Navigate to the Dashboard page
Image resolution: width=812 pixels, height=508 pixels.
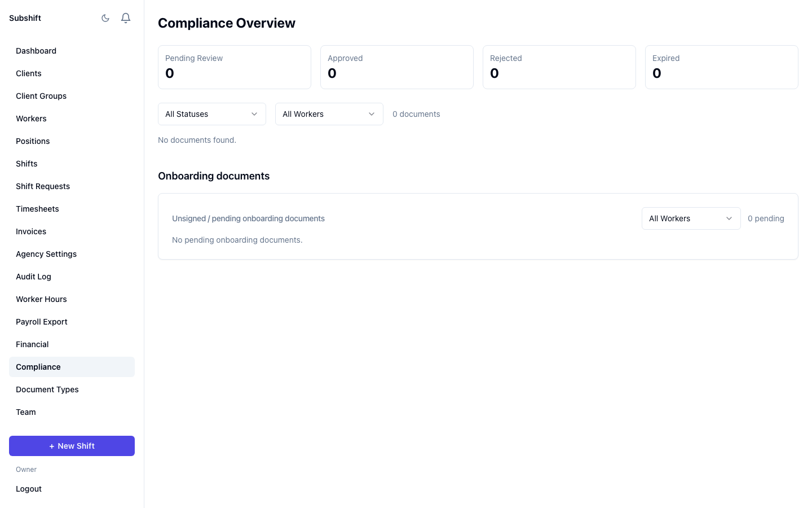[36, 51]
